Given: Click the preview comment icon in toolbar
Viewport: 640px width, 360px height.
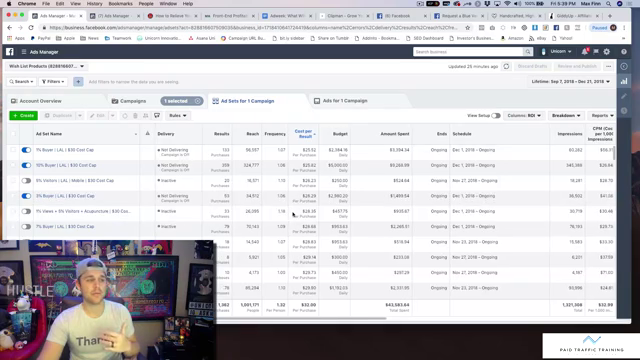Looking at the screenshot, I should (x=157, y=116).
